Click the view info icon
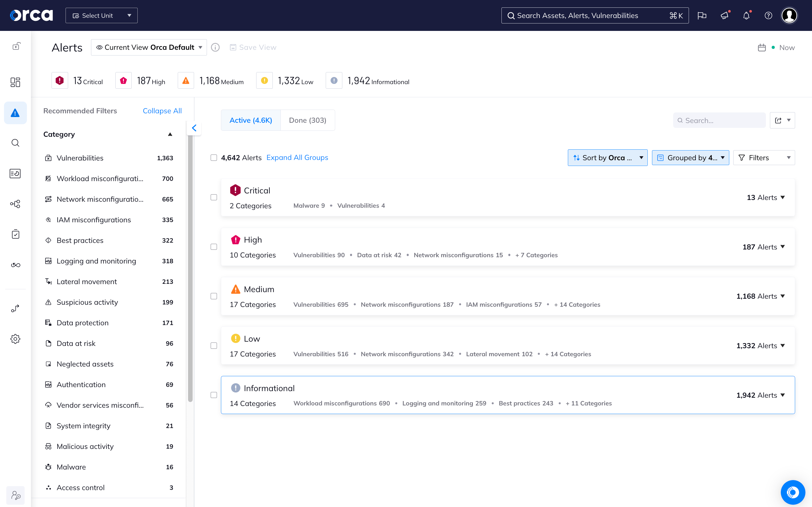The width and height of the screenshot is (812, 507). click(215, 47)
